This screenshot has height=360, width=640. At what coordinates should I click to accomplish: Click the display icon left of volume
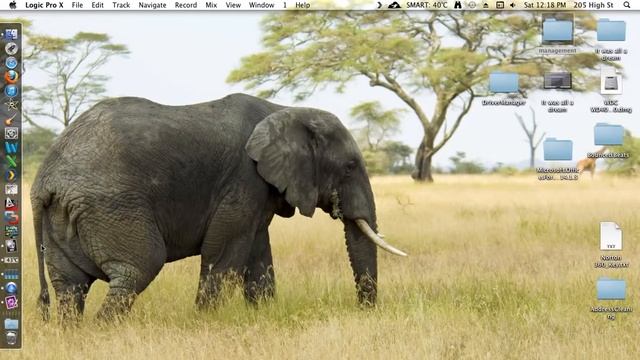500,5
